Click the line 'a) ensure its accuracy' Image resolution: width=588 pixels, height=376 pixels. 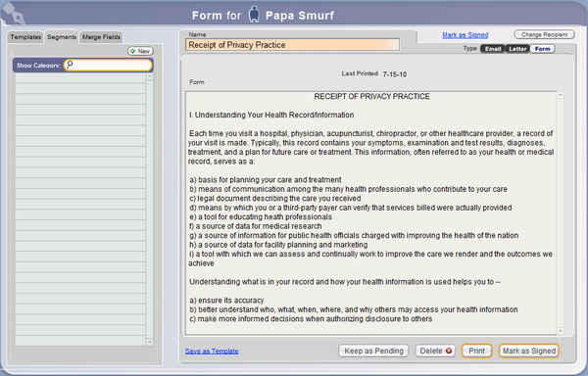[x=226, y=301]
